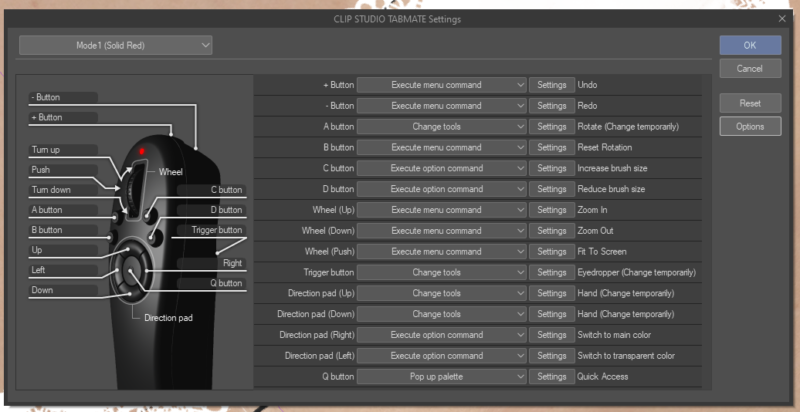The height and width of the screenshot is (412, 800).
Task: Open action dropdown for Direction pad (Right)
Action: coord(441,335)
